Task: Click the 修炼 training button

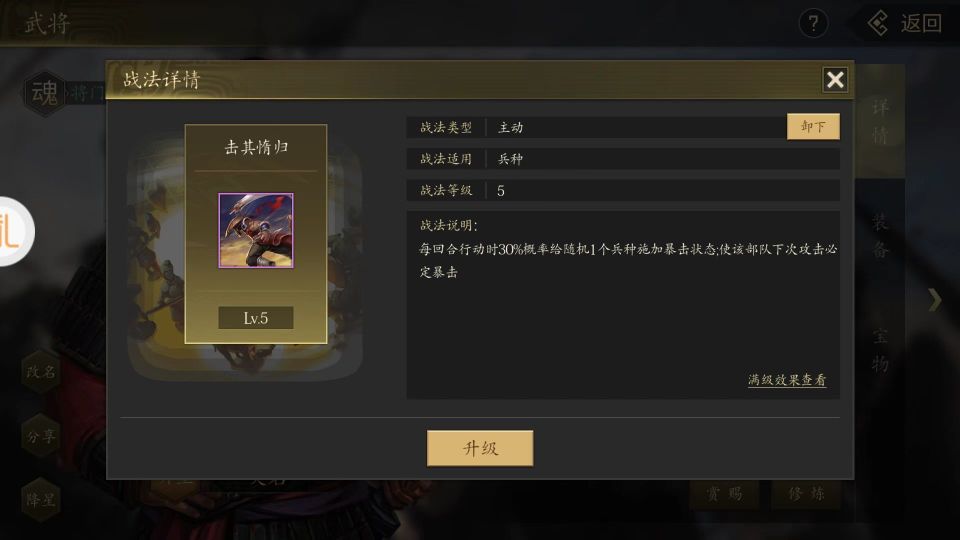Action: 806,493
